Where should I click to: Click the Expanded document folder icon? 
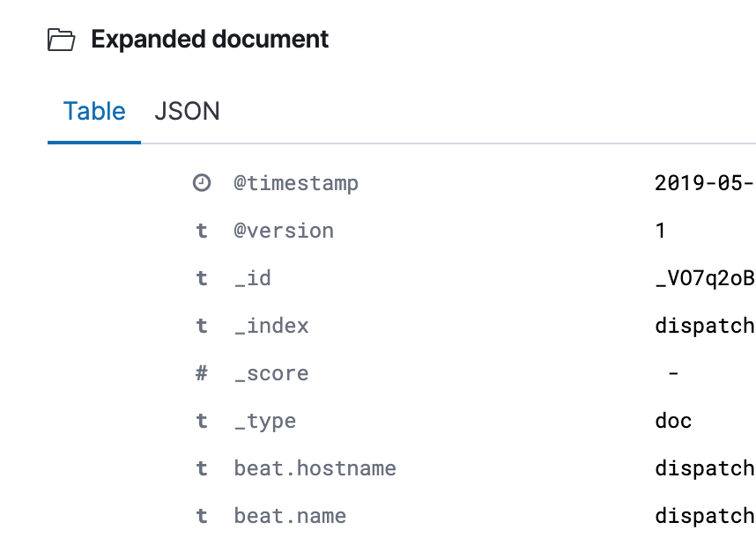pyautogui.click(x=61, y=40)
